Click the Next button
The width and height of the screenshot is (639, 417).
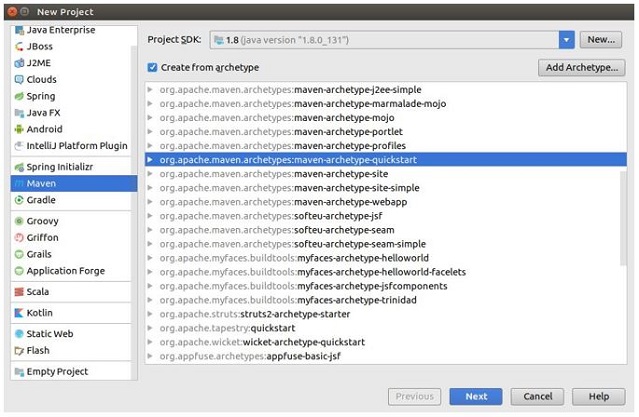click(476, 397)
